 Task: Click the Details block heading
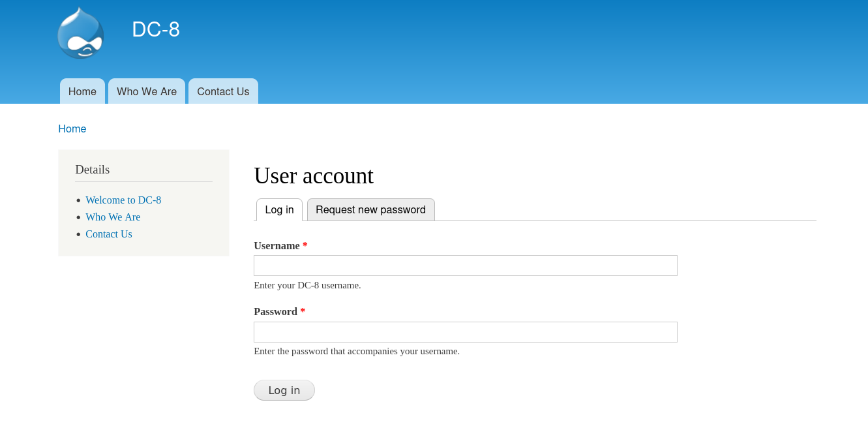pyautogui.click(x=92, y=170)
